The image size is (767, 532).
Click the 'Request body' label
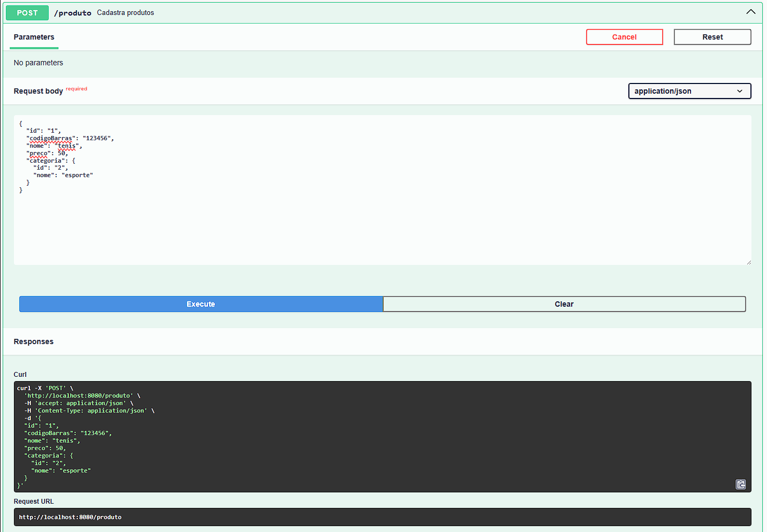pos(39,91)
